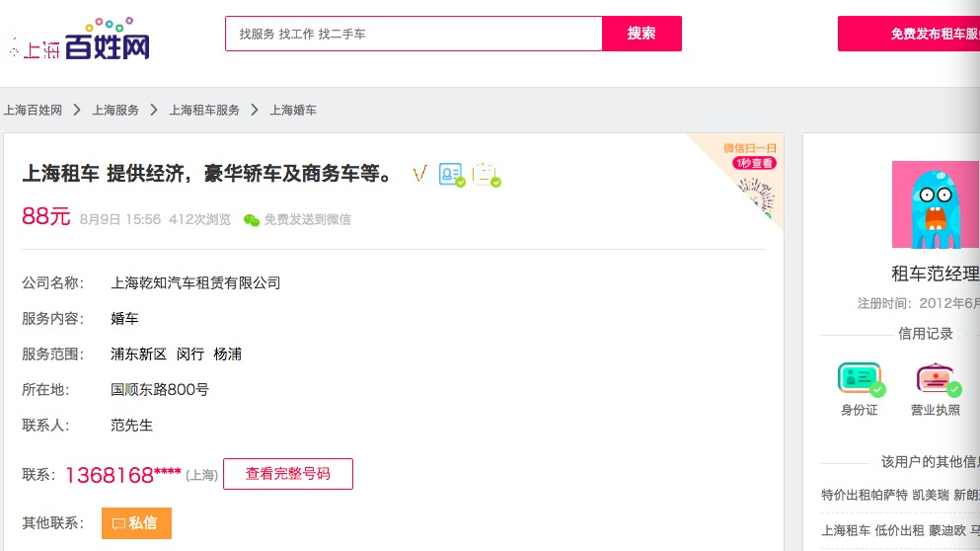Click the search input field

pyautogui.click(x=414, y=34)
